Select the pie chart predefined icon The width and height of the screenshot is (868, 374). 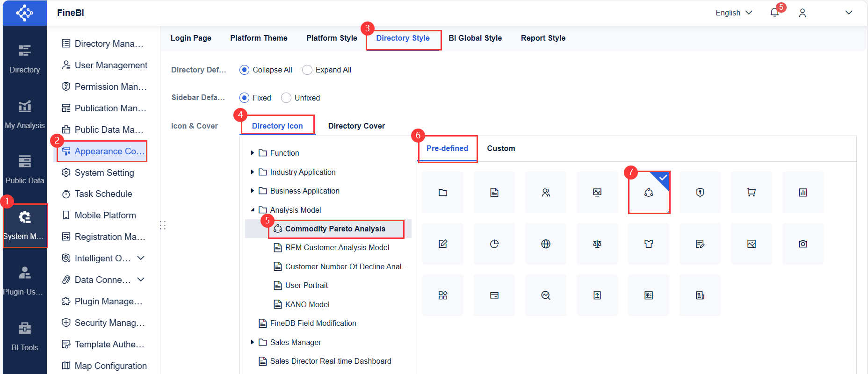point(494,244)
